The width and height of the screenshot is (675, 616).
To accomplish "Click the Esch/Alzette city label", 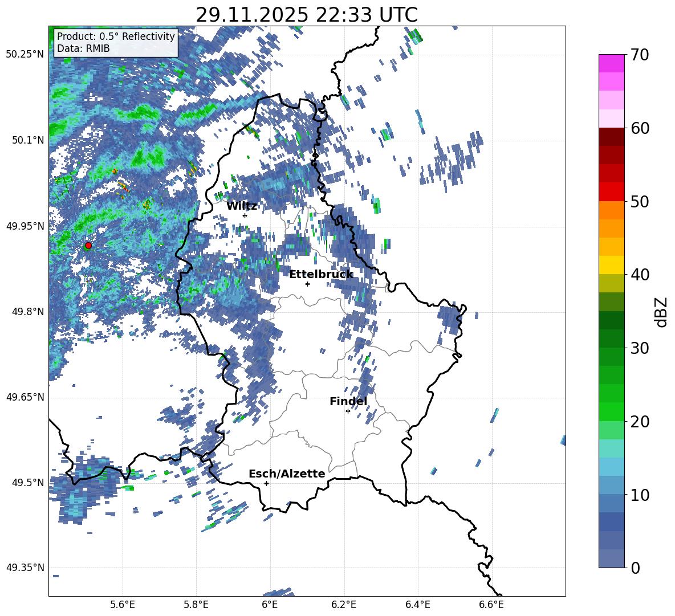I will pyautogui.click(x=287, y=474).
